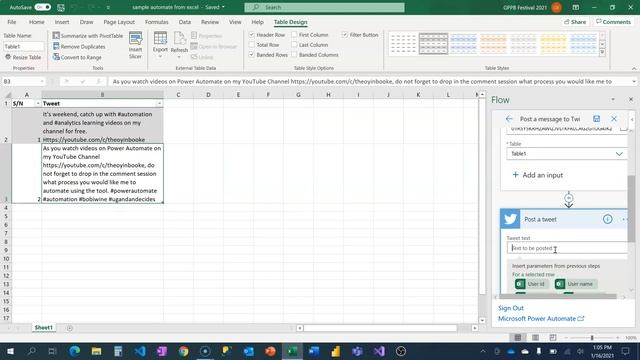Open the S/N column filter dropdown

click(x=38, y=104)
